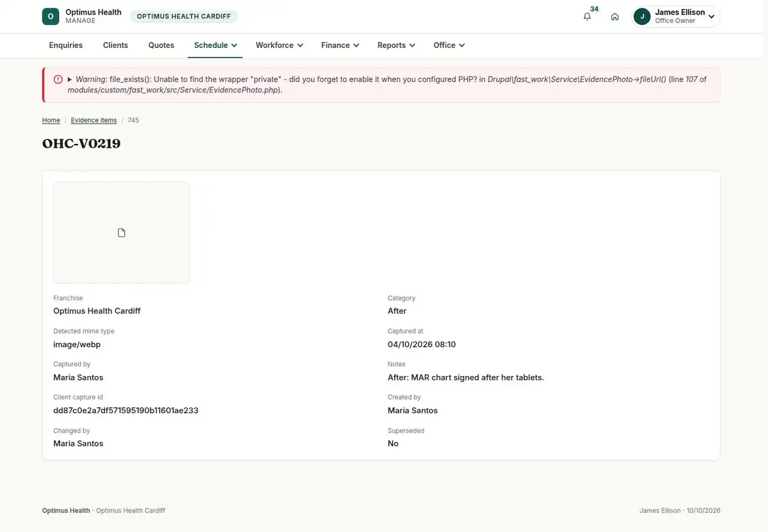
Task: Follow the Home breadcrumb link
Action: 51,120
